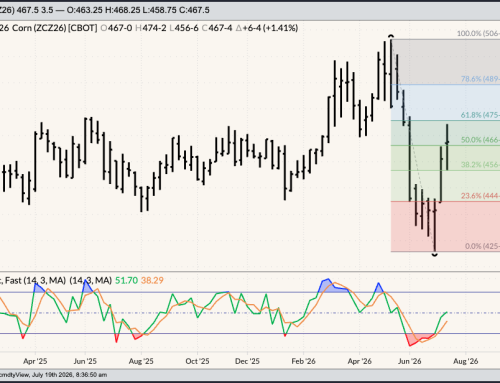This screenshot has height=383, width=500.
Task: Click the orange stochastic value 38.29
Action: (152, 281)
